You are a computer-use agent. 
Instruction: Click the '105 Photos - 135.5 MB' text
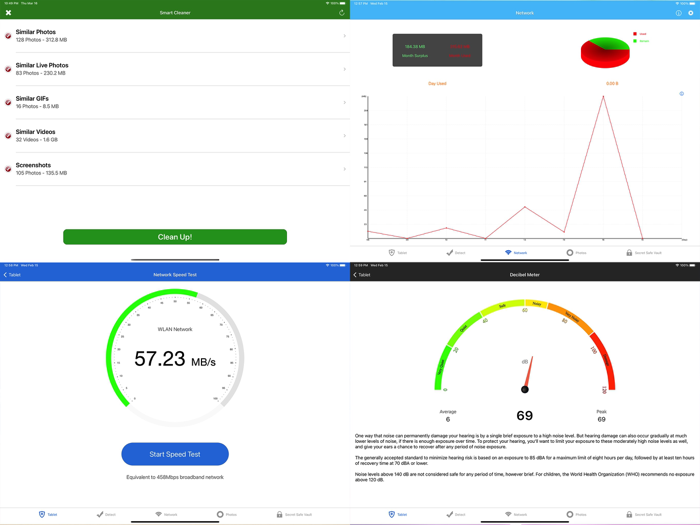pos(42,173)
